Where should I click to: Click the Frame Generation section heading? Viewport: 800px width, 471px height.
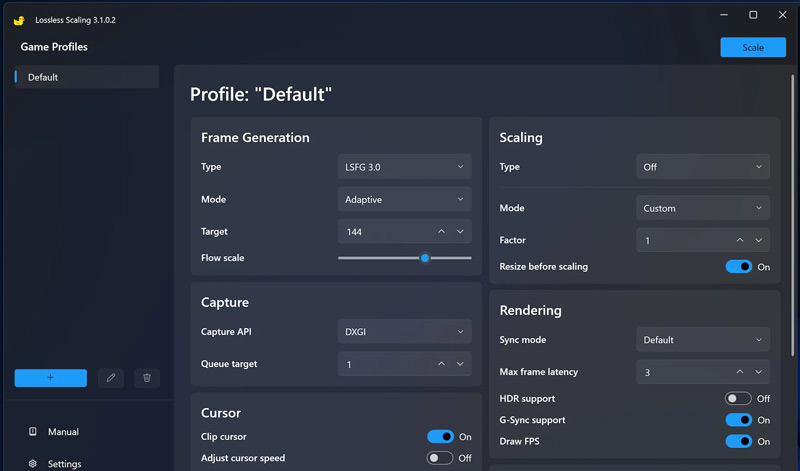255,138
